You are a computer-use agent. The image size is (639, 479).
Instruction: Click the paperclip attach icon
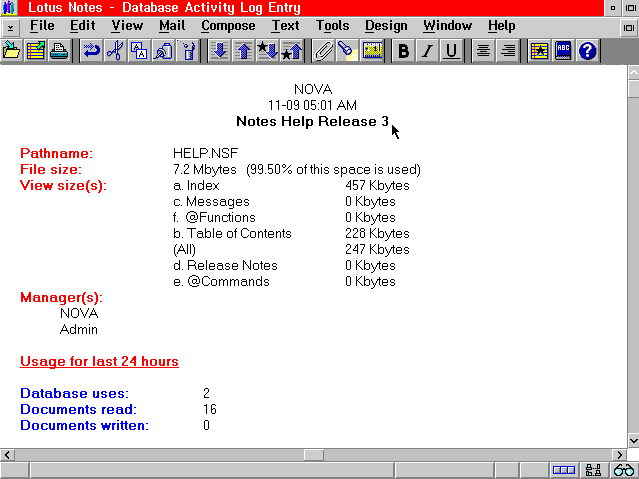pos(323,51)
